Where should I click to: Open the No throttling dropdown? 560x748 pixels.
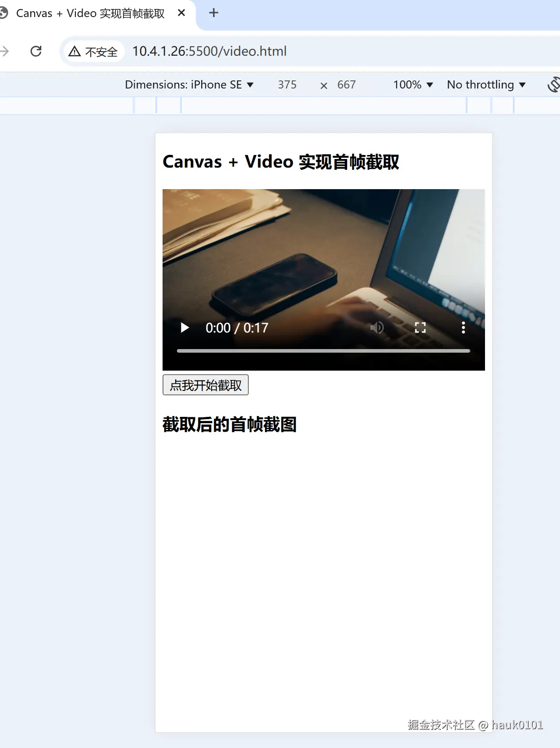tap(486, 84)
